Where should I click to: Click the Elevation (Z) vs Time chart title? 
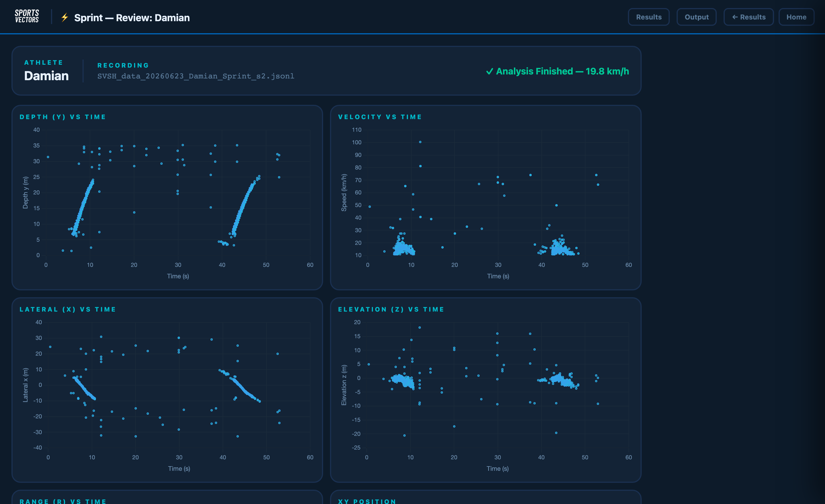391,309
